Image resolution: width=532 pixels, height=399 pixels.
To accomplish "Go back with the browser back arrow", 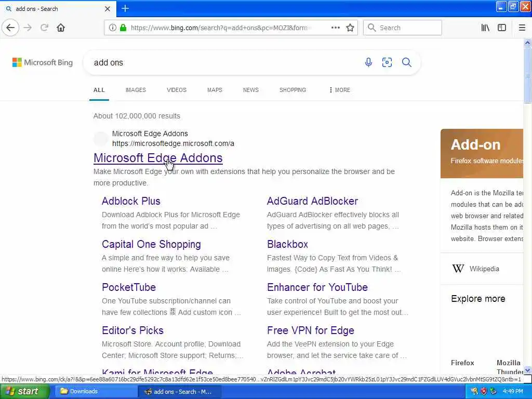I will pyautogui.click(x=10, y=28).
